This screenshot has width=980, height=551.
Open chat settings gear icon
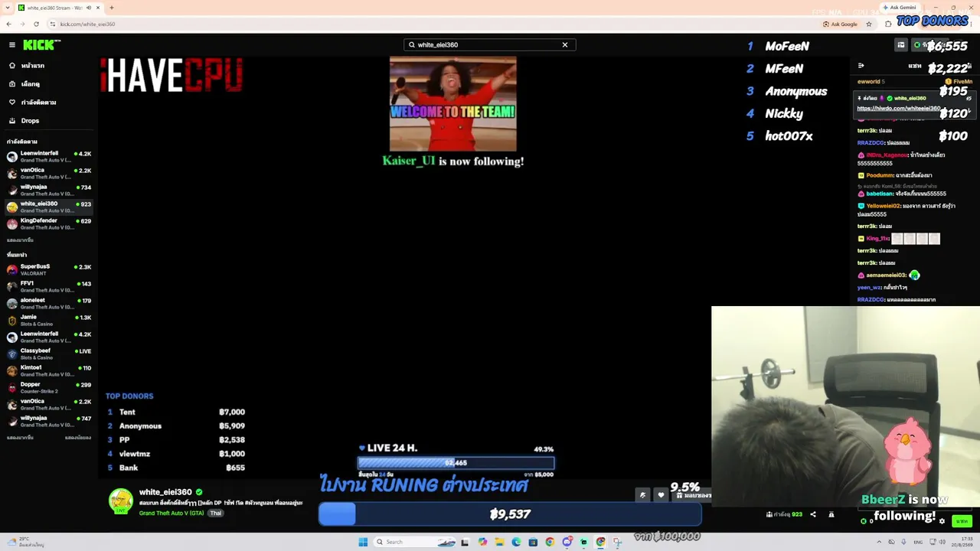(942, 521)
